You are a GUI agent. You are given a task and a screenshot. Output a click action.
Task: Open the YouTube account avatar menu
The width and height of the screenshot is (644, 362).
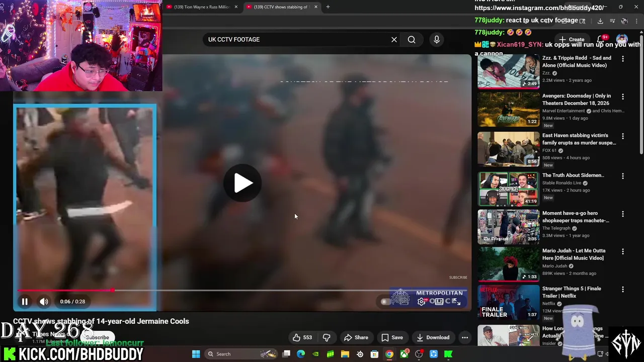pyautogui.click(x=622, y=39)
